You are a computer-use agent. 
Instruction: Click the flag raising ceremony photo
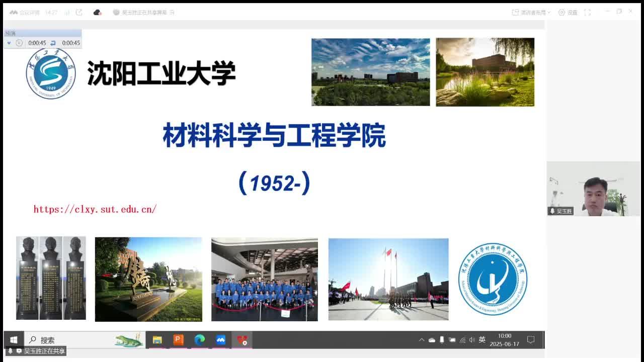click(x=388, y=279)
